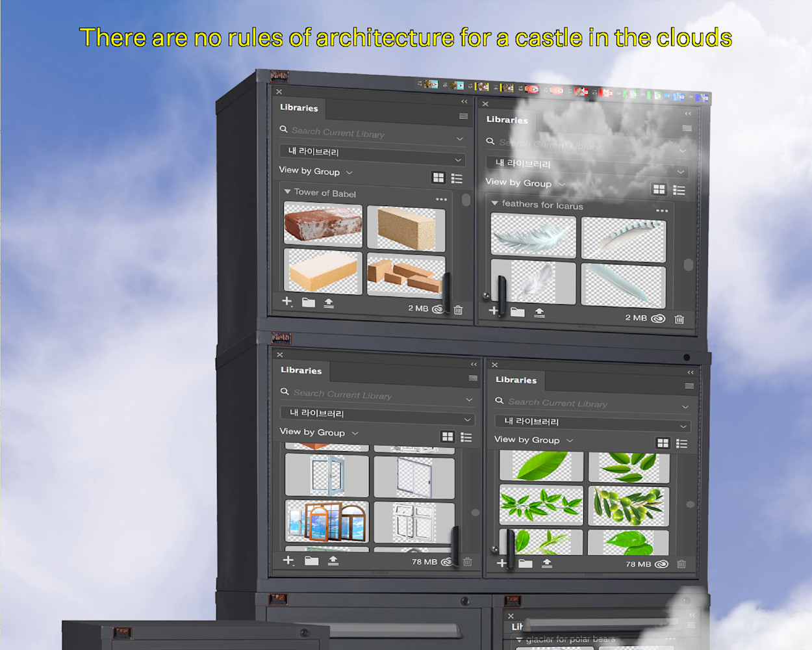This screenshot has width=812, height=650.
Task: Click import upload icon in green leaves panel
Action: (547, 563)
